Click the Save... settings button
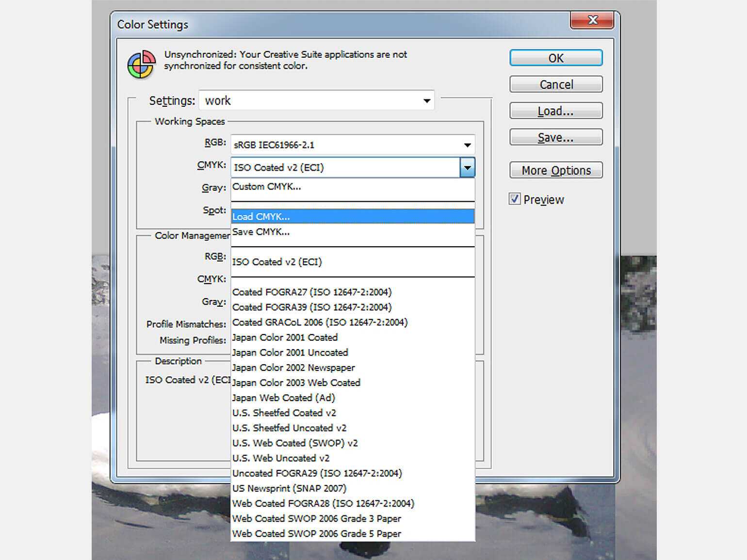 click(556, 138)
